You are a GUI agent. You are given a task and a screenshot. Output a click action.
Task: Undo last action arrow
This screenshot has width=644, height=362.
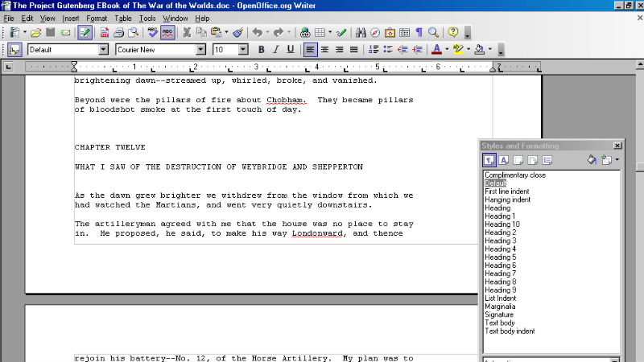click(258, 32)
